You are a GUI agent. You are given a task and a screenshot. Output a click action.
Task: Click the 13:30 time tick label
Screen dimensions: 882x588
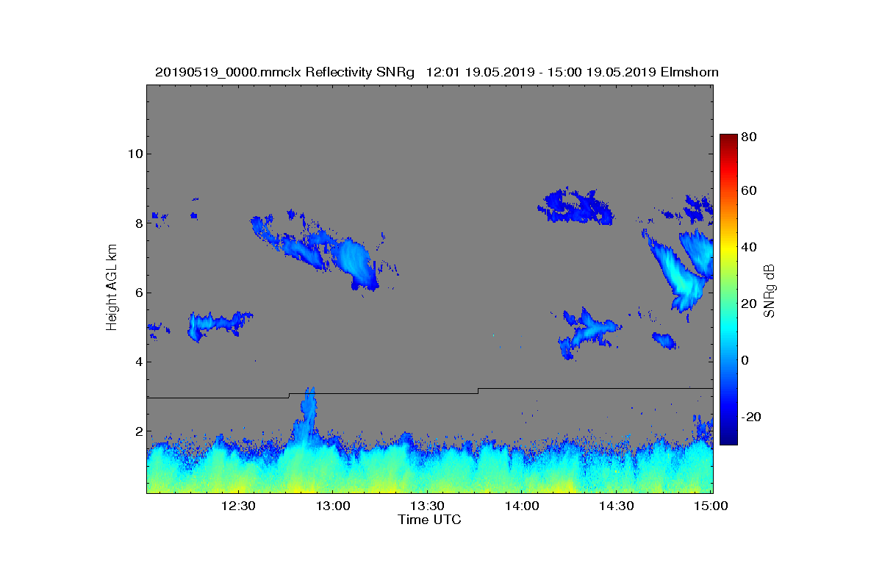point(427,506)
